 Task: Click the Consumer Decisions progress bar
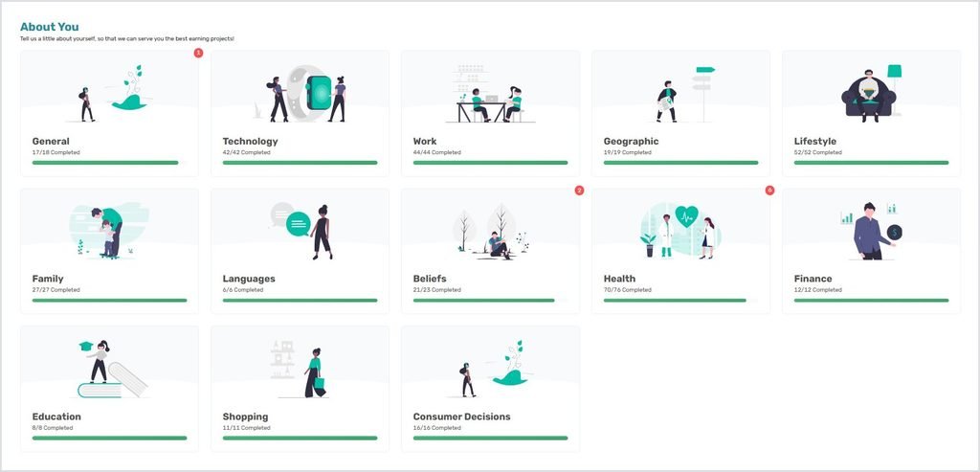click(491, 438)
